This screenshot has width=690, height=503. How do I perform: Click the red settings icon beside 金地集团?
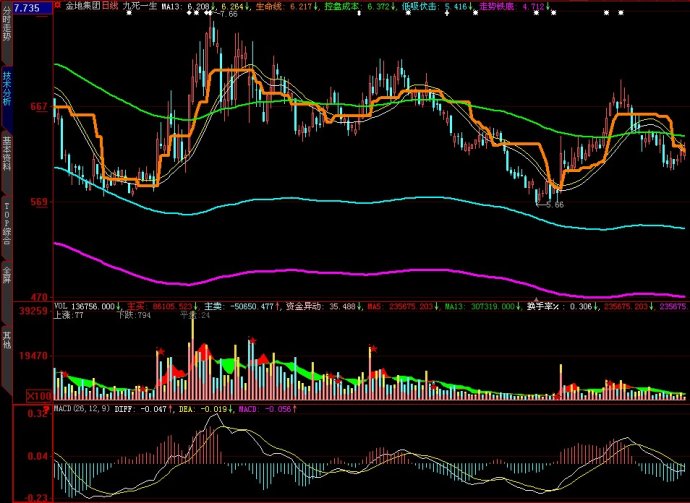click(x=58, y=6)
